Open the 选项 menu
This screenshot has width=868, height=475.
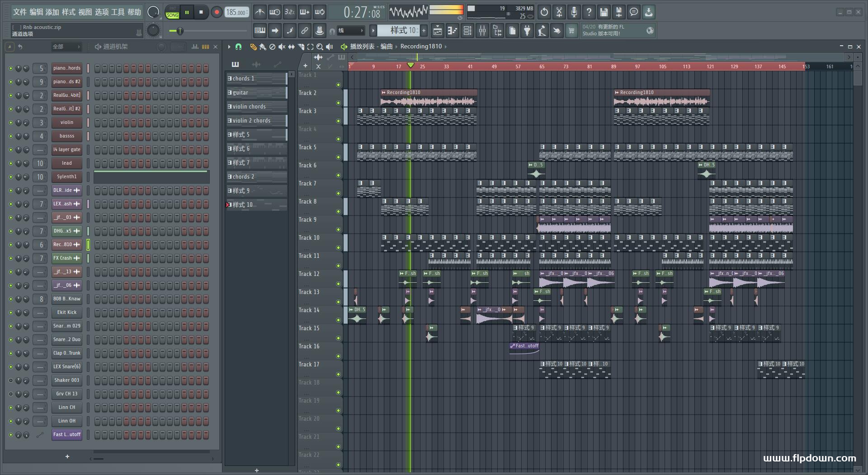tap(102, 12)
